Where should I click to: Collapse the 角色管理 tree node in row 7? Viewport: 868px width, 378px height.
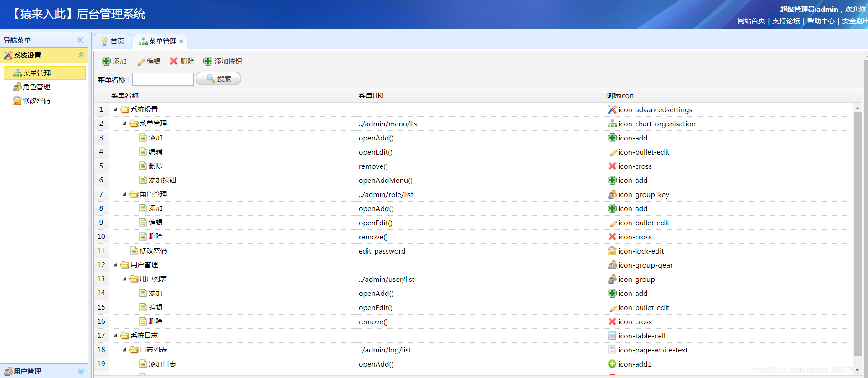click(x=124, y=194)
